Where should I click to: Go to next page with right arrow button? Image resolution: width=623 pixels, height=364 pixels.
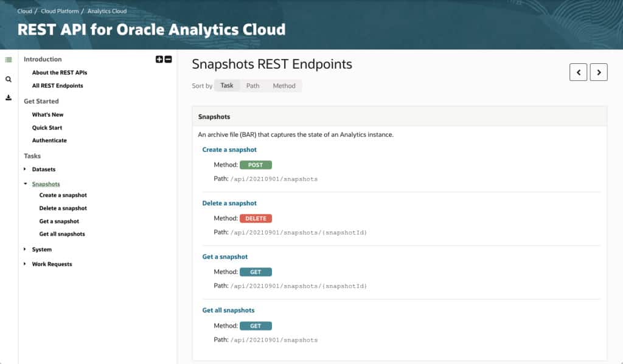click(599, 72)
